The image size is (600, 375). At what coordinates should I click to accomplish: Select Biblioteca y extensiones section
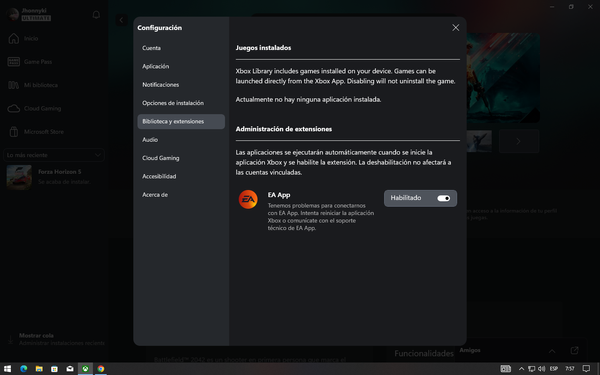click(x=181, y=121)
